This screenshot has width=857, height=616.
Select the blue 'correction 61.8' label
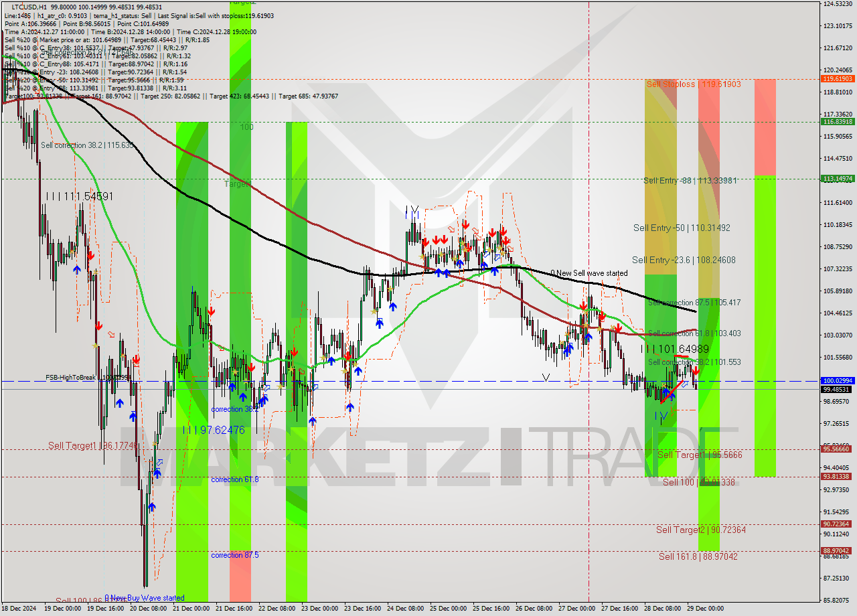(235, 479)
